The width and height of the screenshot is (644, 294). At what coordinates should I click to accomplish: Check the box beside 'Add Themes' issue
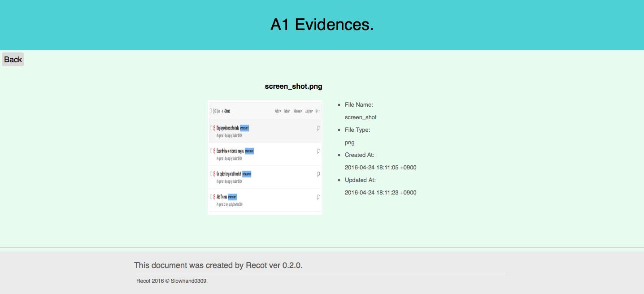(x=211, y=197)
